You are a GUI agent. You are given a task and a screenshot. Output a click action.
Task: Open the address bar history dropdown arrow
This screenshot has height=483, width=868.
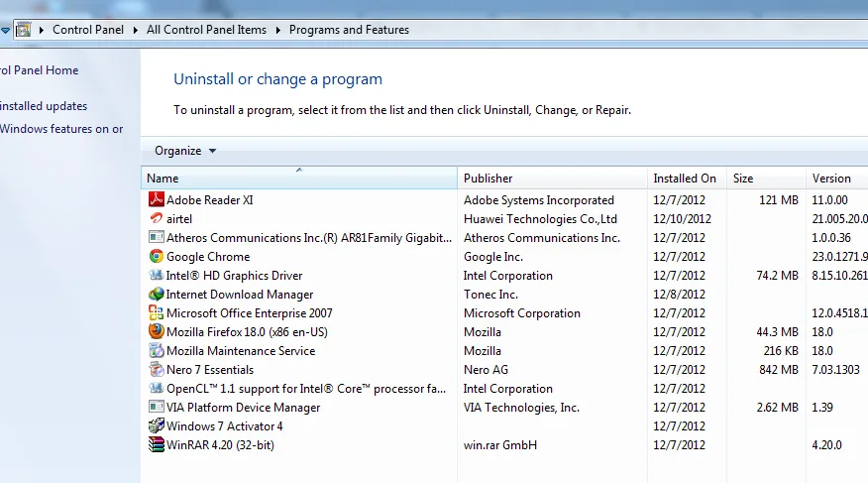[5, 31]
